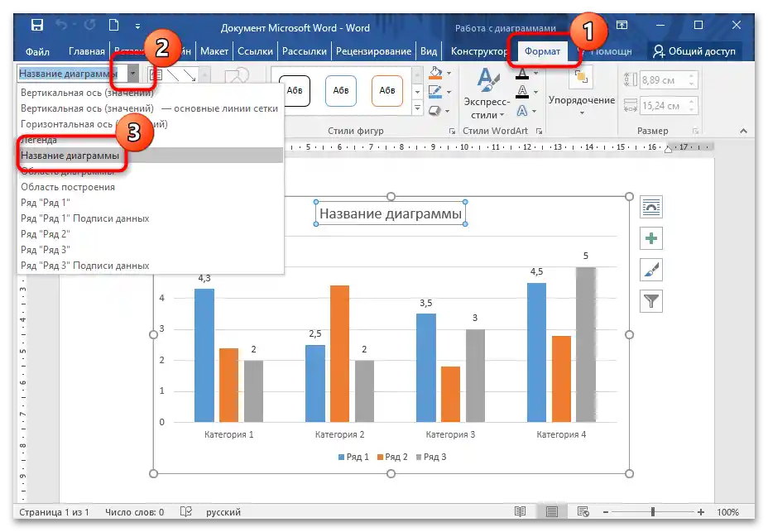The image size is (768, 532).
Task: Open the Упорядочение arrange menu
Action: tap(582, 93)
